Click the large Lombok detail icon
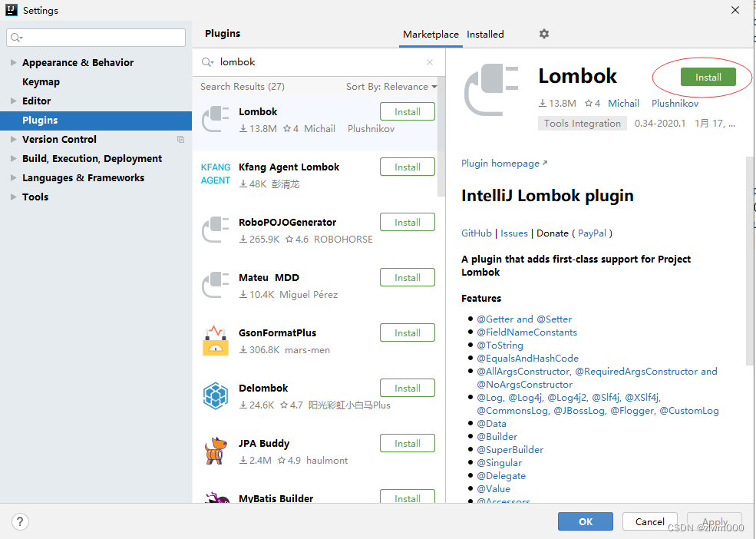Viewport: 756px width, 539px height. (490, 90)
